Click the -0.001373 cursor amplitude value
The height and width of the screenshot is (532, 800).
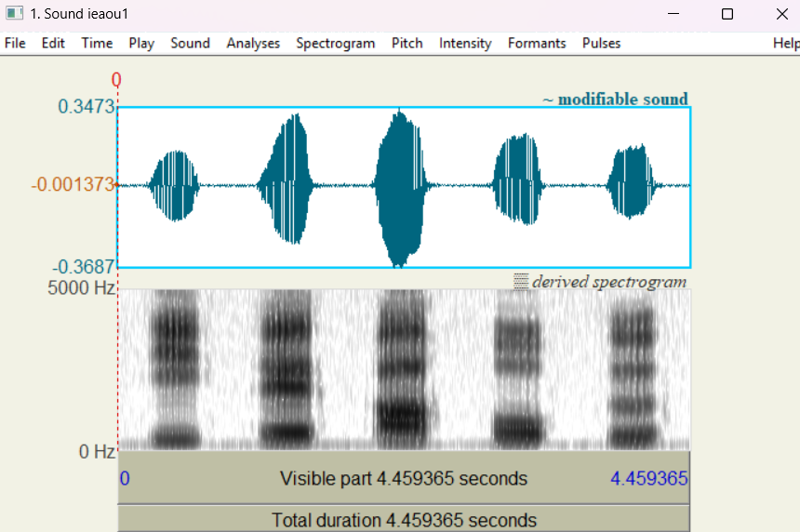point(73,185)
